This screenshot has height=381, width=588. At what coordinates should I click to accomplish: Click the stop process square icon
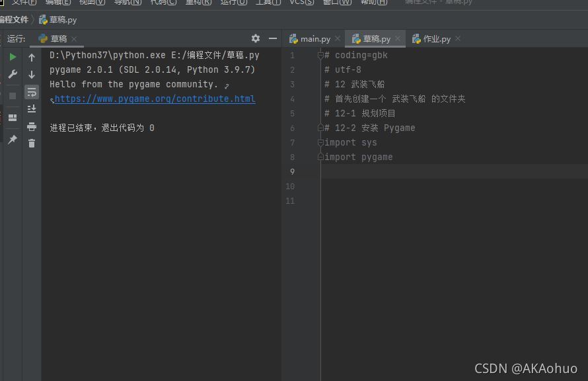click(x=13, y=96)
